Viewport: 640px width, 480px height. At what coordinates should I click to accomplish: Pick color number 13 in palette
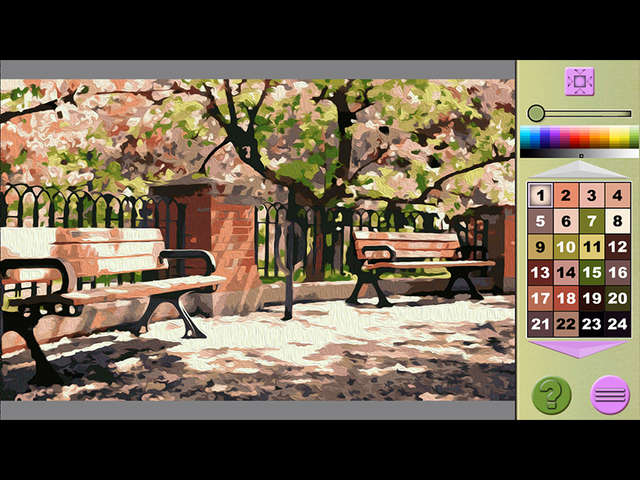pyautogui.click(x=540, y=273)
